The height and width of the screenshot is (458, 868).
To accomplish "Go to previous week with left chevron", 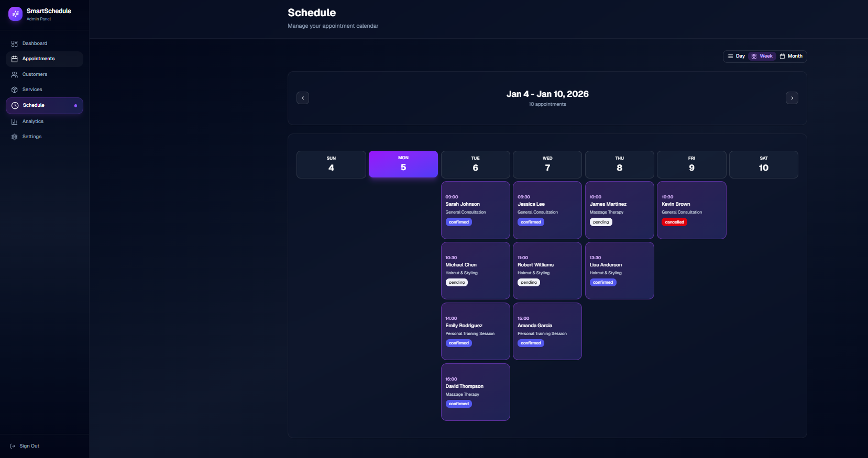I will (303, 98).
